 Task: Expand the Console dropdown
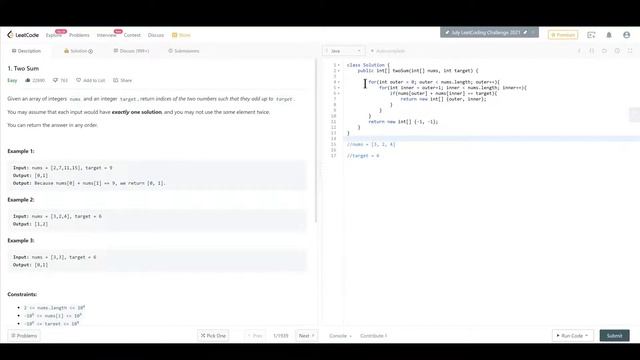(340, 336)
